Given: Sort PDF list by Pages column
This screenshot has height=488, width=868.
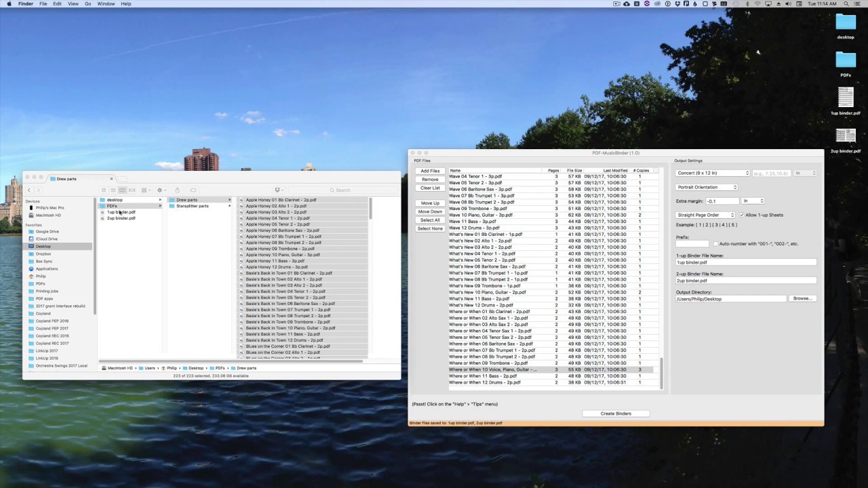Looking at the screenshot, I should pyautogui.click(x=554, y=171).
